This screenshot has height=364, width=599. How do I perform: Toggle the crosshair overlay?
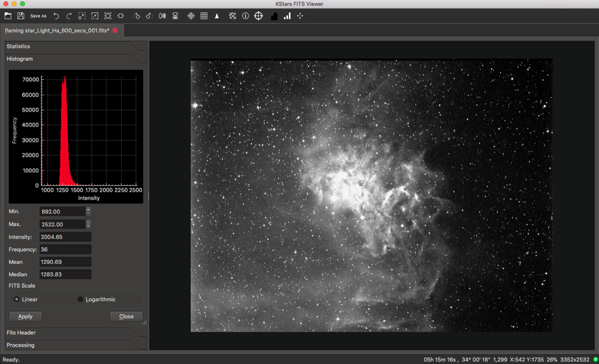(x=191, y=16)
